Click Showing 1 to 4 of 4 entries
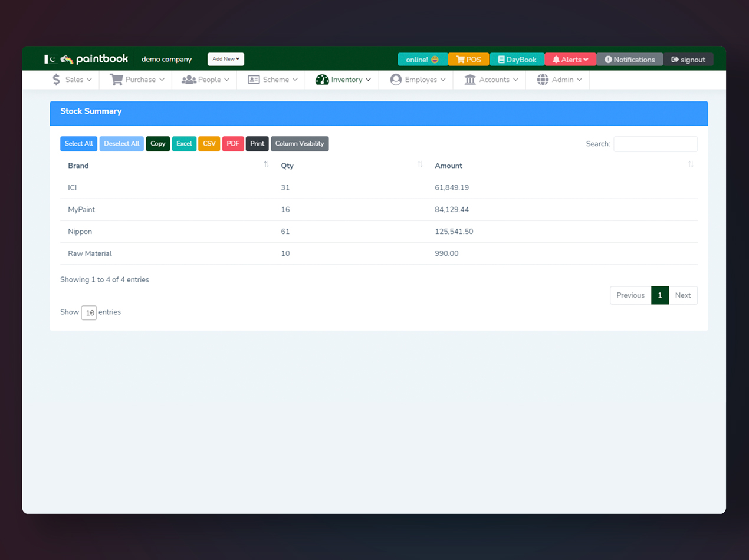This screenshot has width=749, height=560. click(x=104, y=280)
